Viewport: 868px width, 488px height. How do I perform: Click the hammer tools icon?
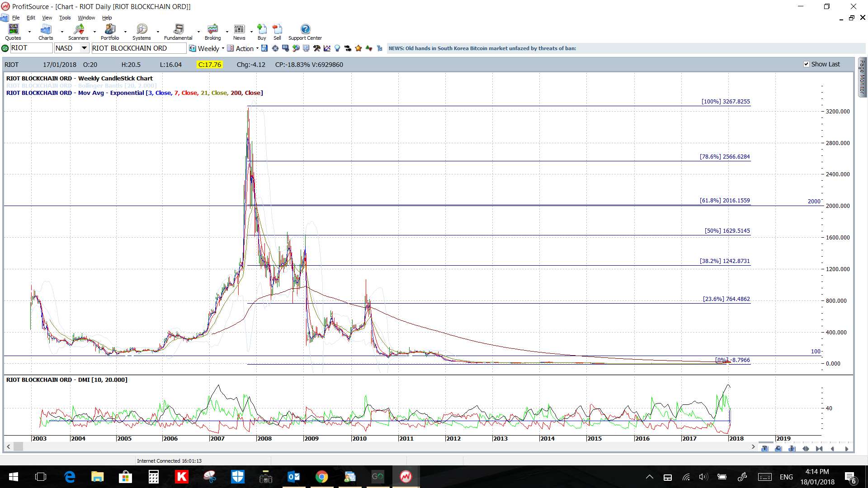click(316, 48)
